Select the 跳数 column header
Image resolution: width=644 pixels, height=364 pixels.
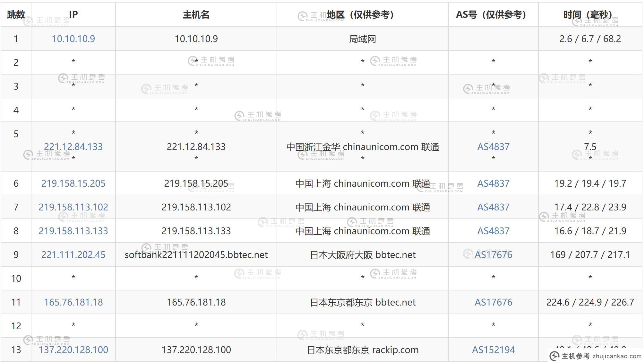16,14
